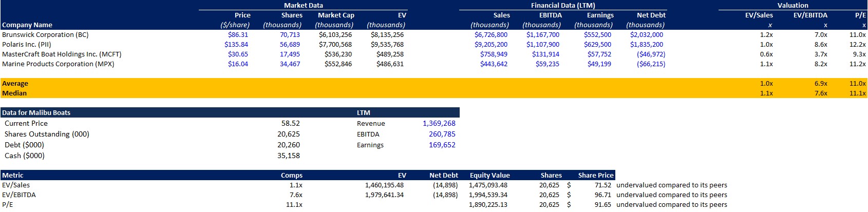Select the yellow Average row label
This screenshot has width=868, height=212.
15,84
